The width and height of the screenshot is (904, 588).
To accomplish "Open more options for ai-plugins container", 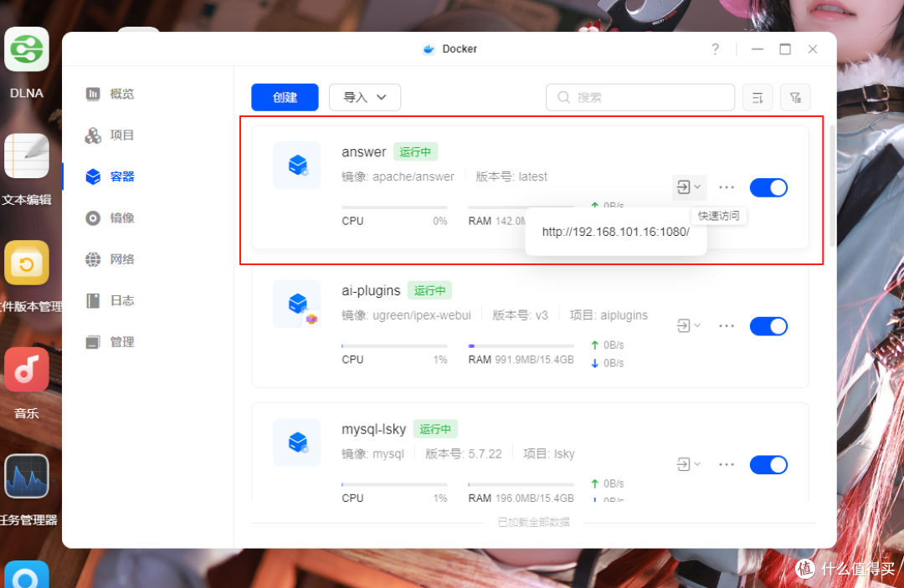I will point(727,326).
